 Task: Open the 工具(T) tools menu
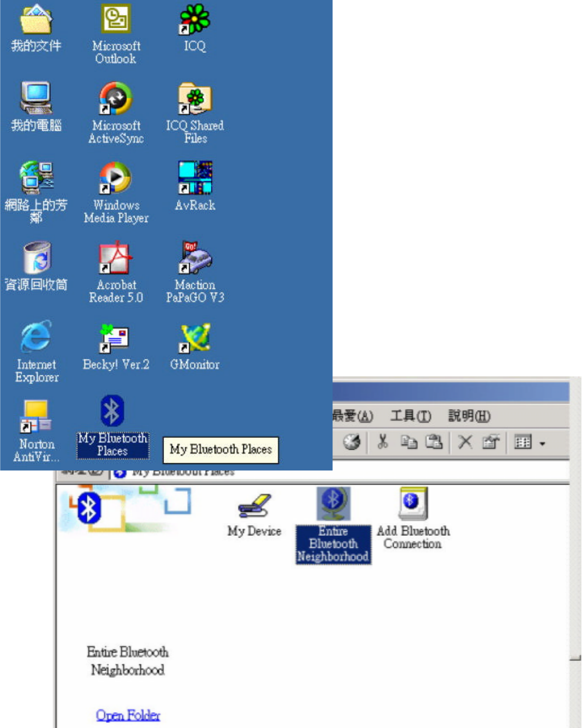click(411, 416)
